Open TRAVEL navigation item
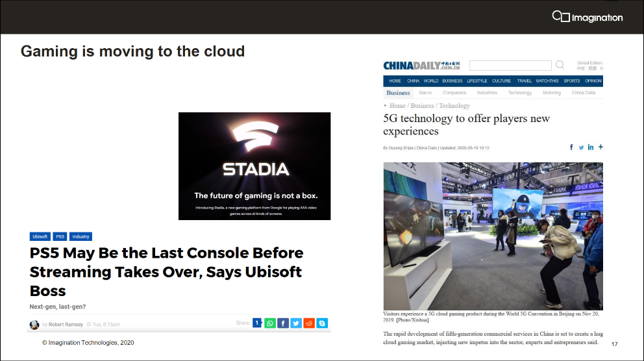 point(524,81)
